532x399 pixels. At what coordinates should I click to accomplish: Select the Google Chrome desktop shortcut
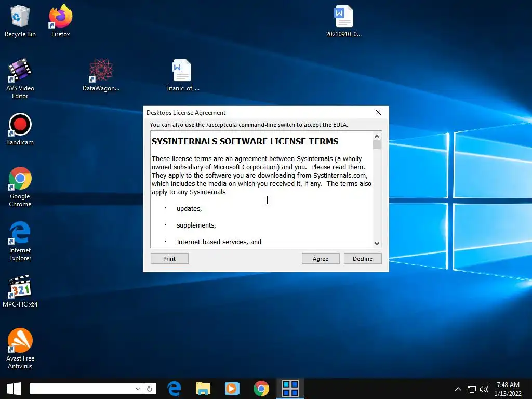click(x=20, y=187)
